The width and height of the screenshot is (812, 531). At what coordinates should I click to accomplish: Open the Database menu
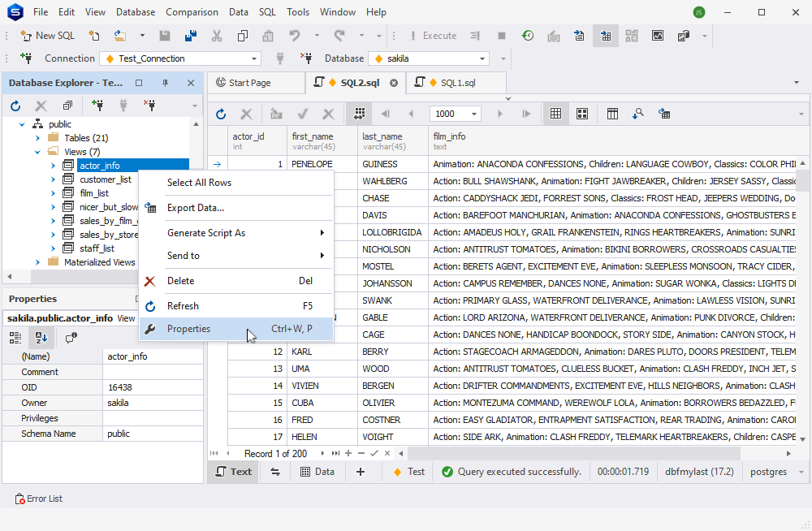pyautogui.click(x=135, y=12)
